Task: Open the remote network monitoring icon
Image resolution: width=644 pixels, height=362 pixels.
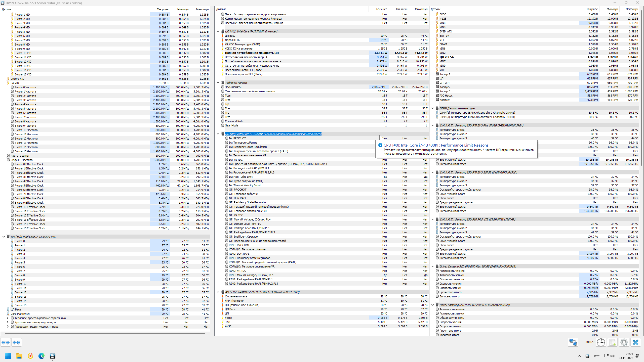Action: click(573, 342)
